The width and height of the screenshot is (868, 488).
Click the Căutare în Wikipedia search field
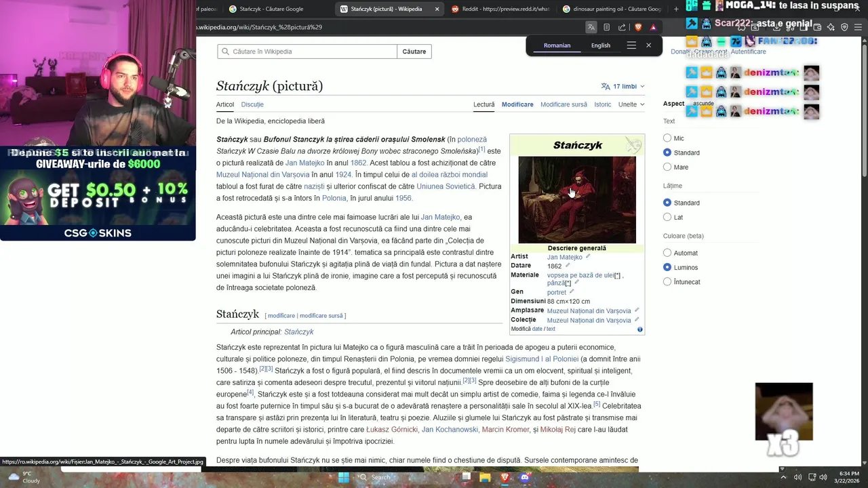pos(307,52)
